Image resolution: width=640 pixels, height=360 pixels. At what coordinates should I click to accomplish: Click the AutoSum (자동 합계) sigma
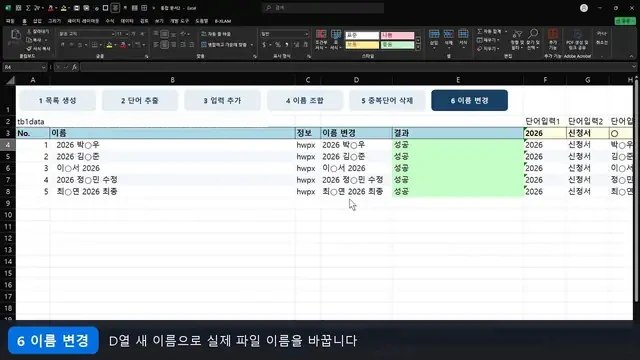pos(480,31)
